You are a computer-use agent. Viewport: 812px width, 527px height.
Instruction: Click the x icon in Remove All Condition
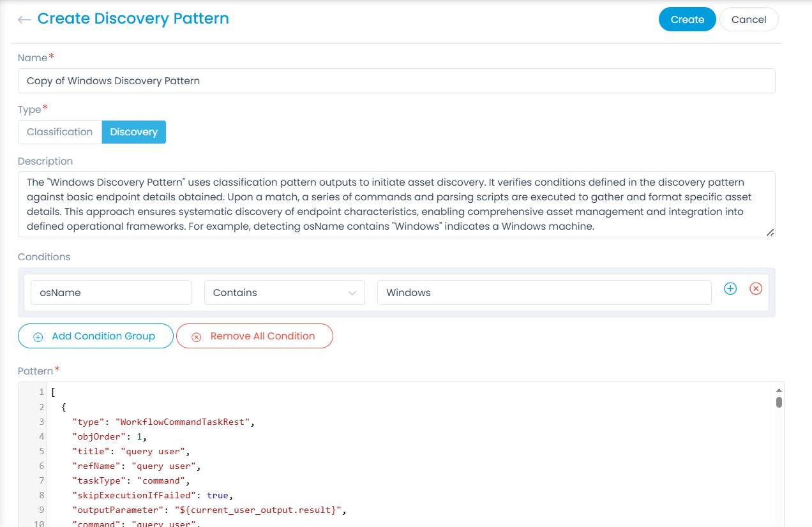coord(196,337)
